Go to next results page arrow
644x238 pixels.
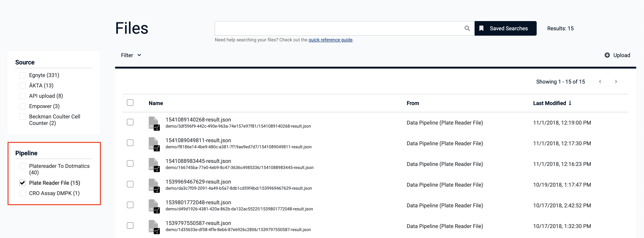tap(616, 81)
